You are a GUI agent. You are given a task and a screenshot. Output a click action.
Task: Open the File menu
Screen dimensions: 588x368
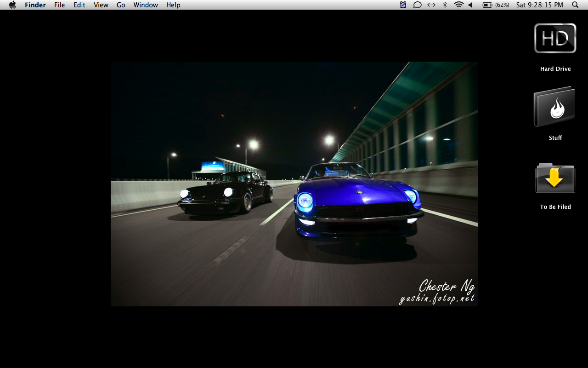tap(59, 5)
